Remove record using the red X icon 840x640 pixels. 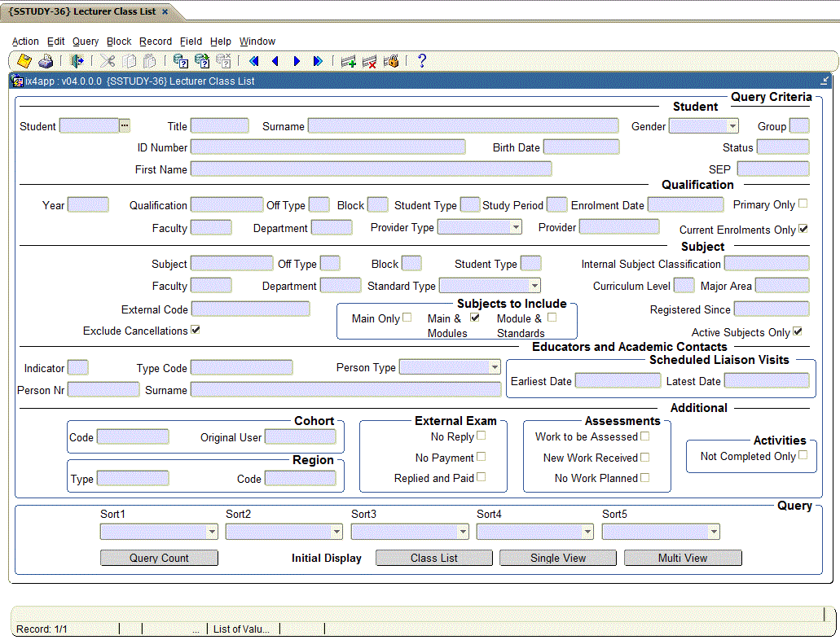point(369,61)
